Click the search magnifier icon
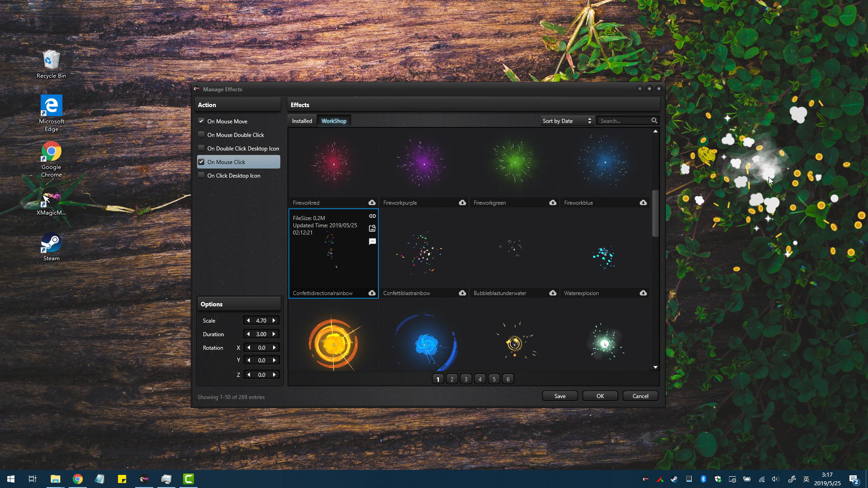This screenshot has width=868, height=488. (655, 121)
